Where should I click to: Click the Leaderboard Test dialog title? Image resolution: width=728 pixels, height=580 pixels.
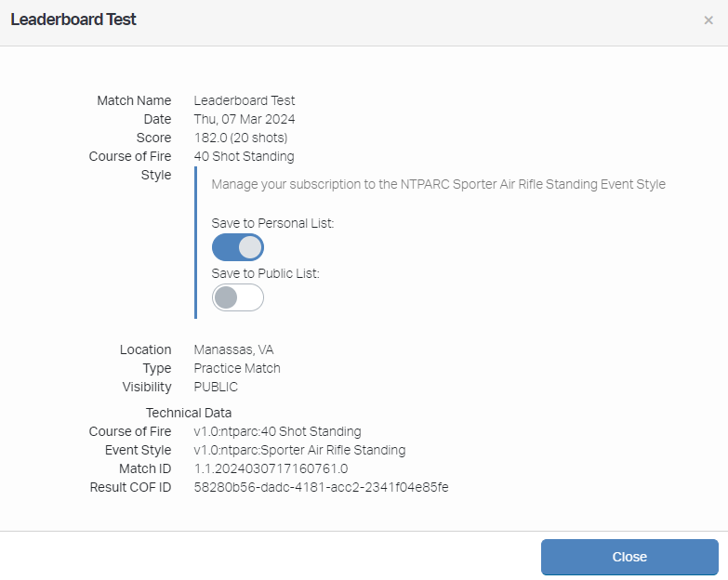point(73,20)
